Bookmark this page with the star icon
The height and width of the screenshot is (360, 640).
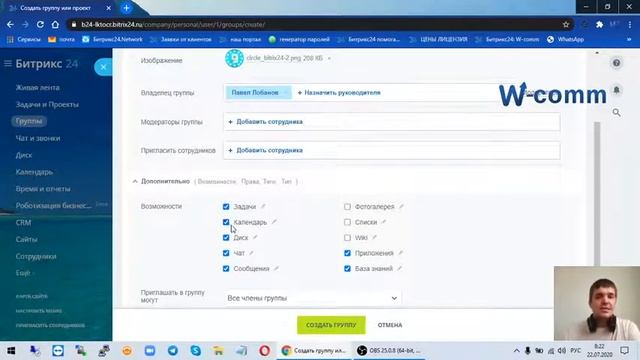[x=566, y=24]
